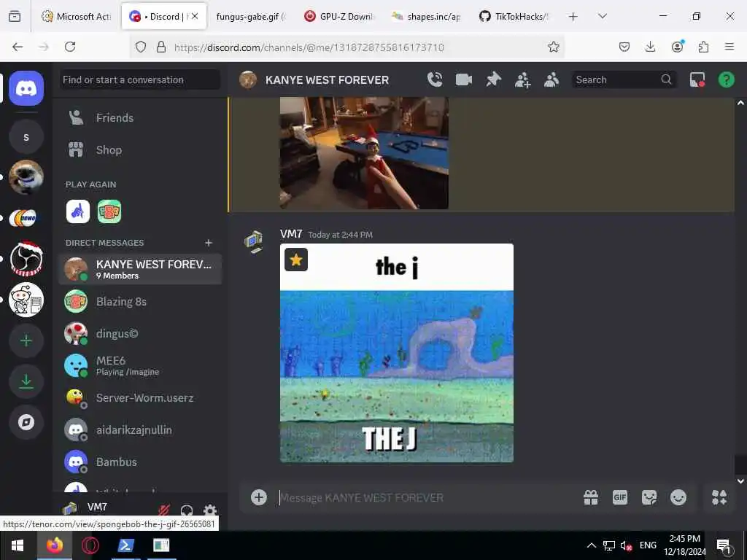Open user settings gear icon
Screen dimensions: 747x560
pyautogui.click(x=210, y=510)
